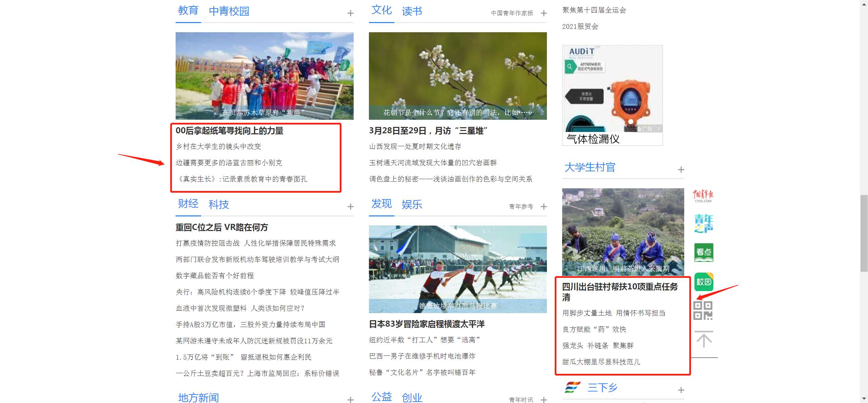The height and width of the screenshot is (403, 868).
Task: Switch to the 中青校园 tab
Action: point(229,11)
